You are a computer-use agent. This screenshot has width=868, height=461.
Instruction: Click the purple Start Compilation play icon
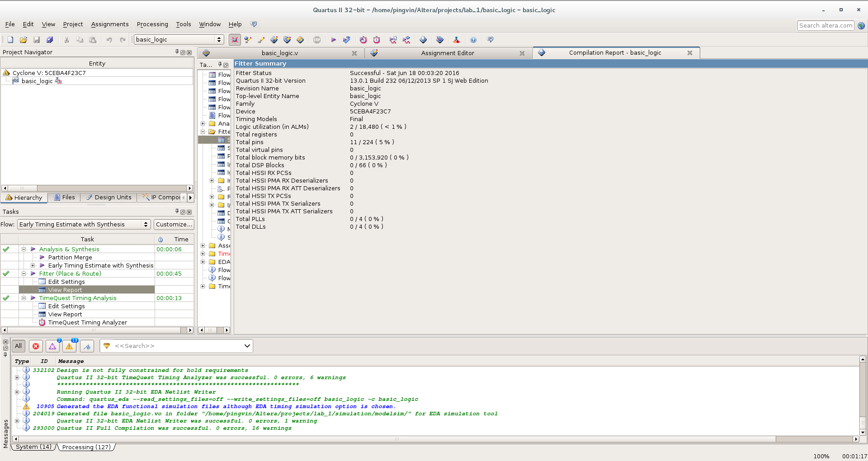(x=333, y=40)
